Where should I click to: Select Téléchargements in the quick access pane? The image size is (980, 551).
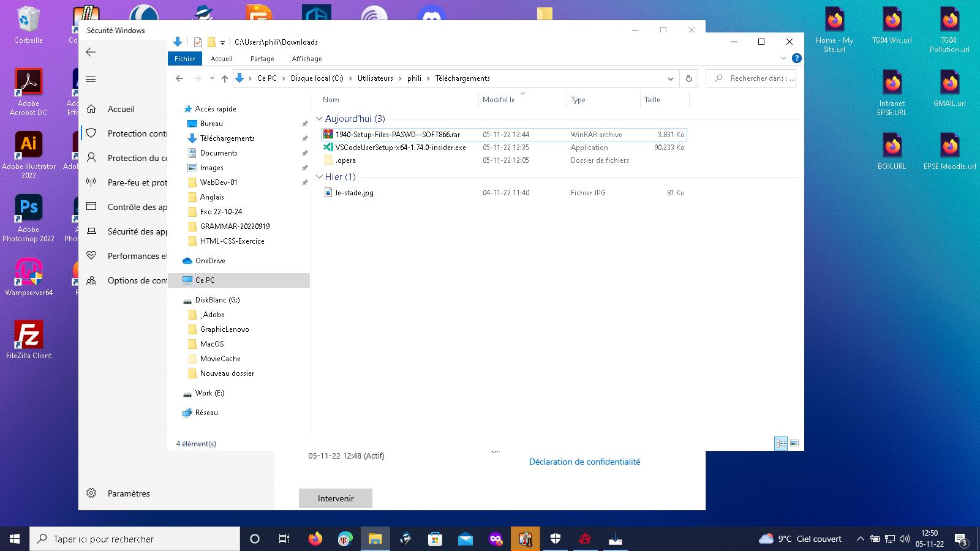227,138
